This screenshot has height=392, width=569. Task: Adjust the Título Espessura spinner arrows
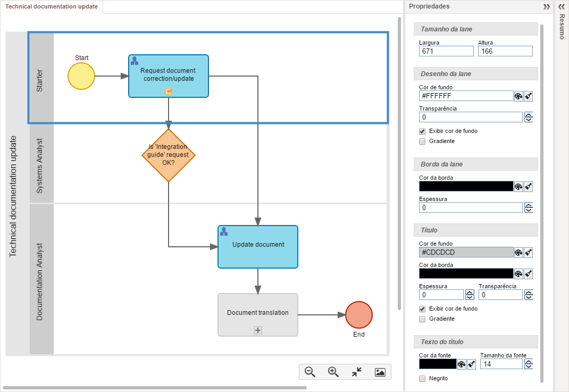[x=470, y=295]
